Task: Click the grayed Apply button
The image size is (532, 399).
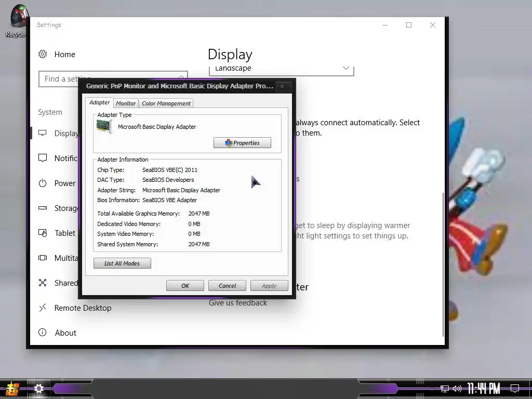Action: pyautogui.click(x=269, y=286)
